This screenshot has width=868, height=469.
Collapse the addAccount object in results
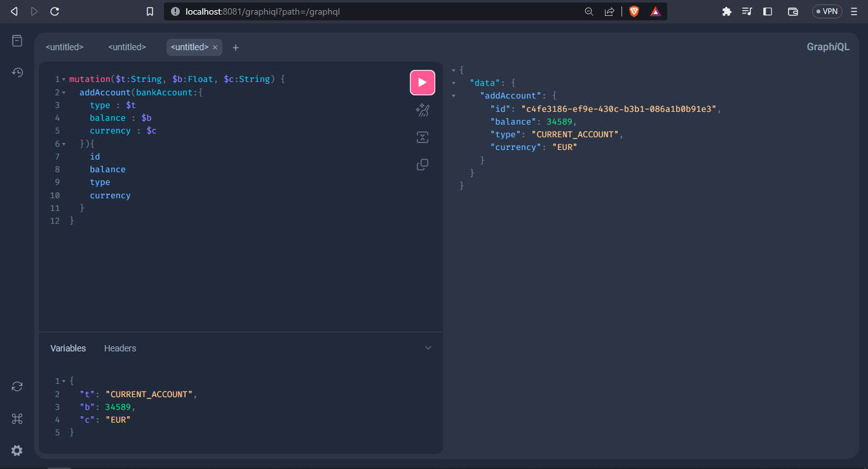[x=452, y=95]
